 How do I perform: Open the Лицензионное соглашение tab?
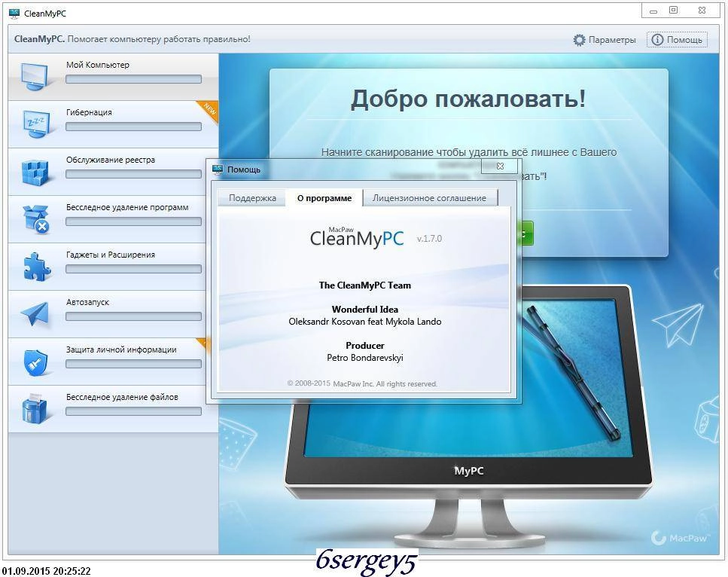tap(429, 198)
